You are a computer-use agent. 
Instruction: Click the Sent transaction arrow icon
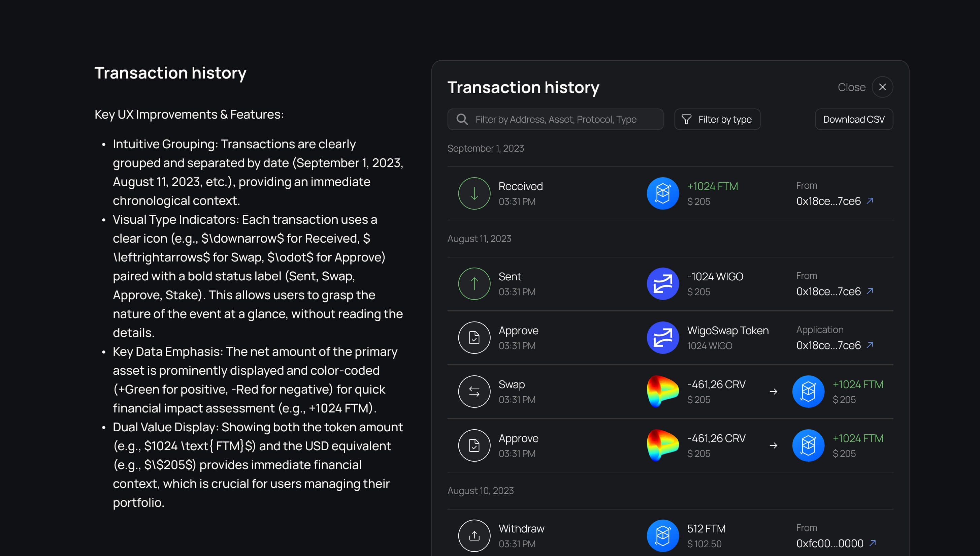point(474,284)
